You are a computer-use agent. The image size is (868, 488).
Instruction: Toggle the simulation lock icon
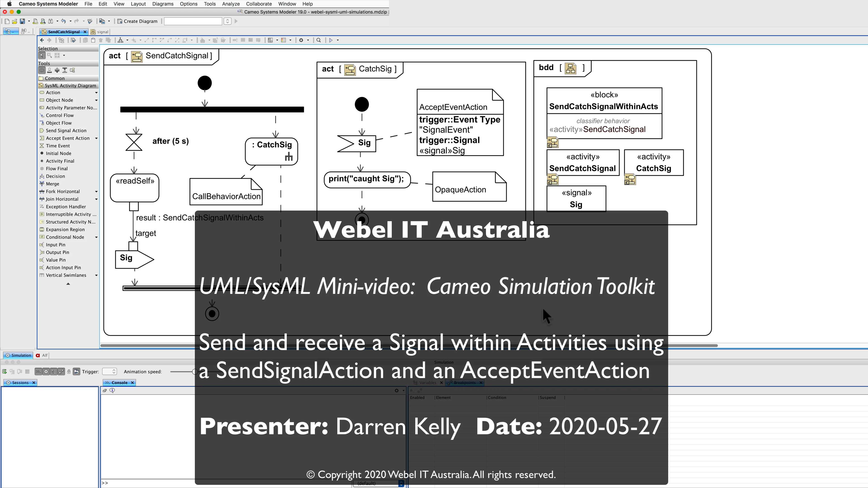[x=69, y=372]
